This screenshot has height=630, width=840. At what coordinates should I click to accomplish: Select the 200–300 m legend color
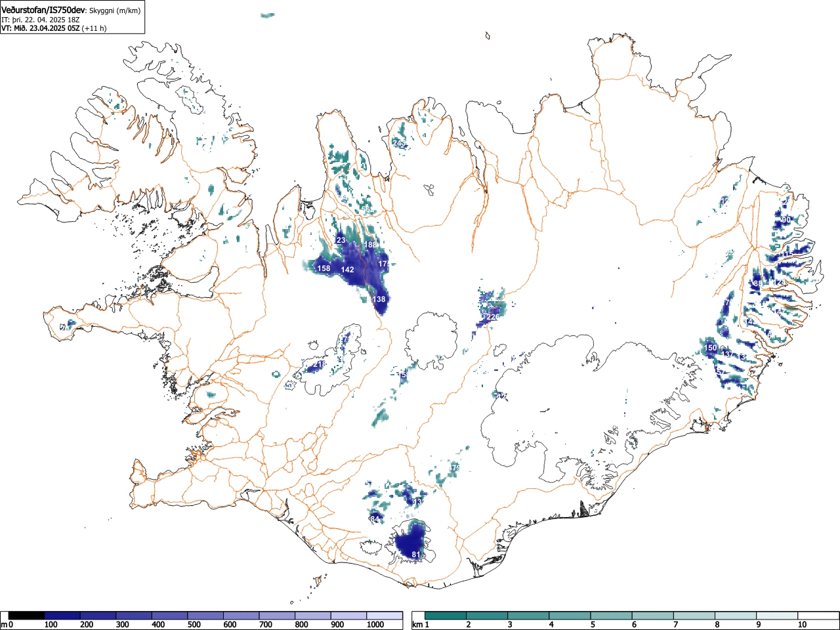click(x=98, y=616)
